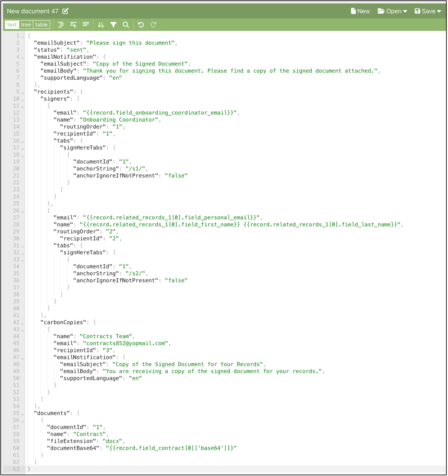
Task: Click the filter funnel icon
Action: pos(113,25)
